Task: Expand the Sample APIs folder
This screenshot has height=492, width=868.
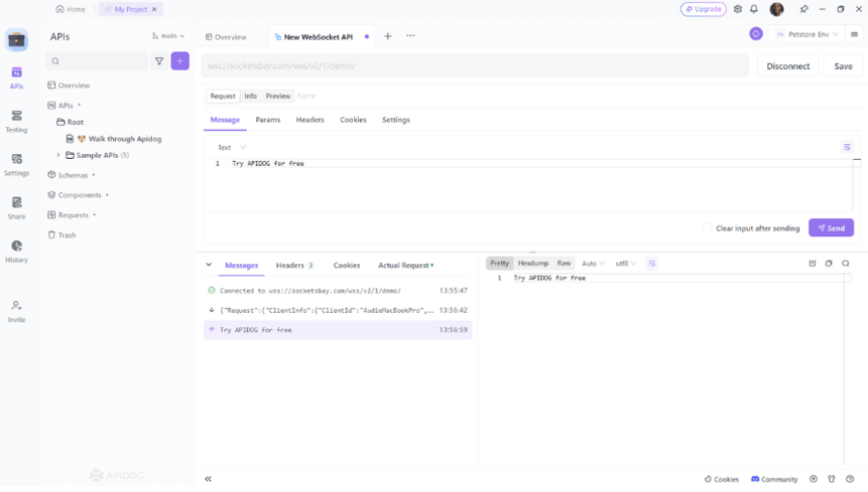Action: point(58,155)
